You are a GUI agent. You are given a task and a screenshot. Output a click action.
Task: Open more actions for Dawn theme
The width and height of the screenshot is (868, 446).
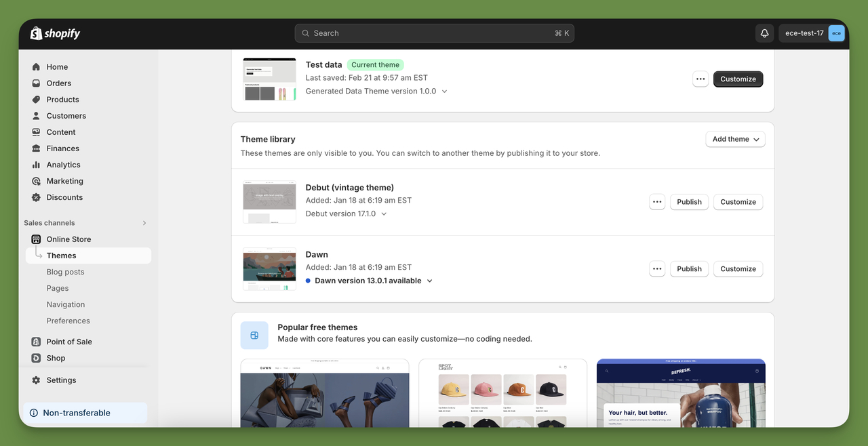coord(657,269)
